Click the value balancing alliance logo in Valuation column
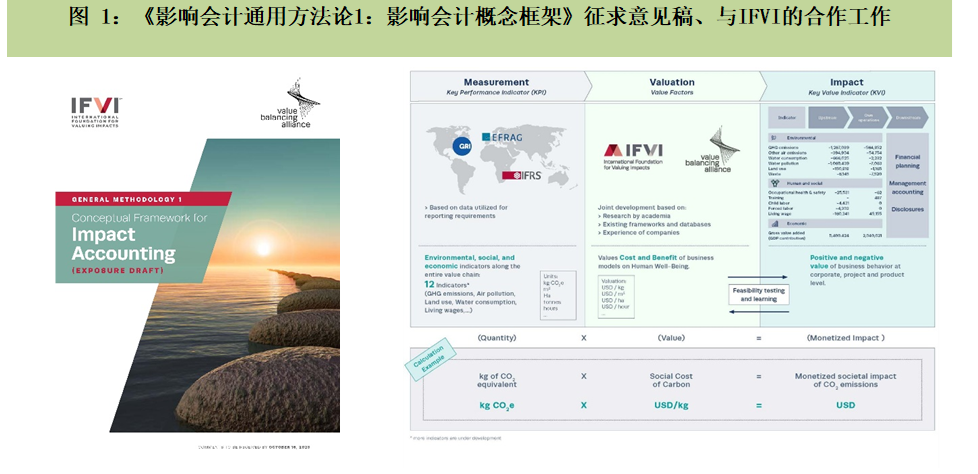This screenshot has width=978, height=474. (x=712, y=150)
